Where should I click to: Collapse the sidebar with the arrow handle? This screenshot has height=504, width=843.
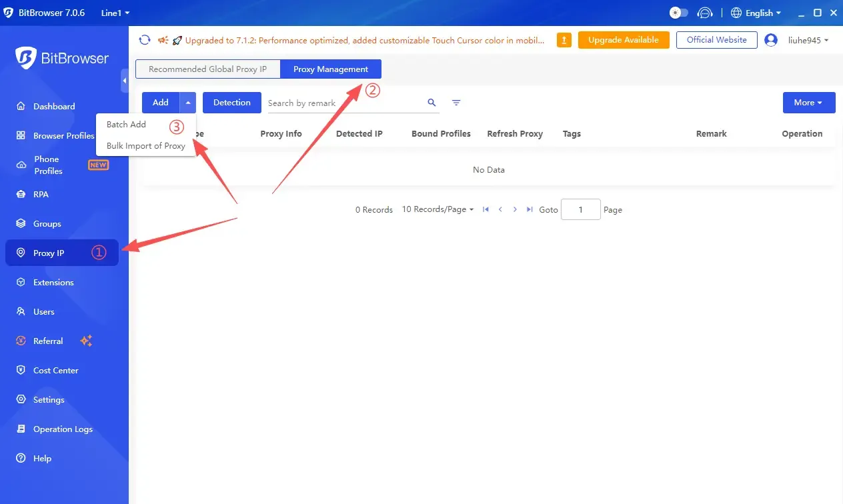point(125,81)
